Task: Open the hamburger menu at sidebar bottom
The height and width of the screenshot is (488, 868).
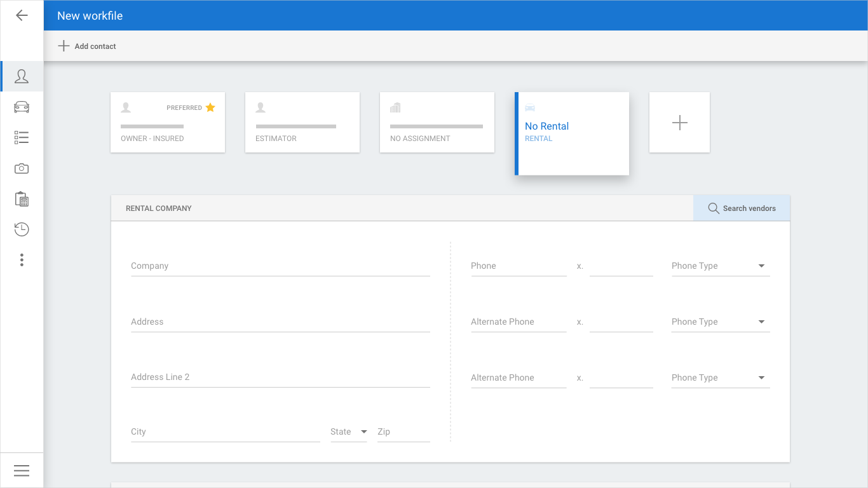Action: click(x=22, y=470)
